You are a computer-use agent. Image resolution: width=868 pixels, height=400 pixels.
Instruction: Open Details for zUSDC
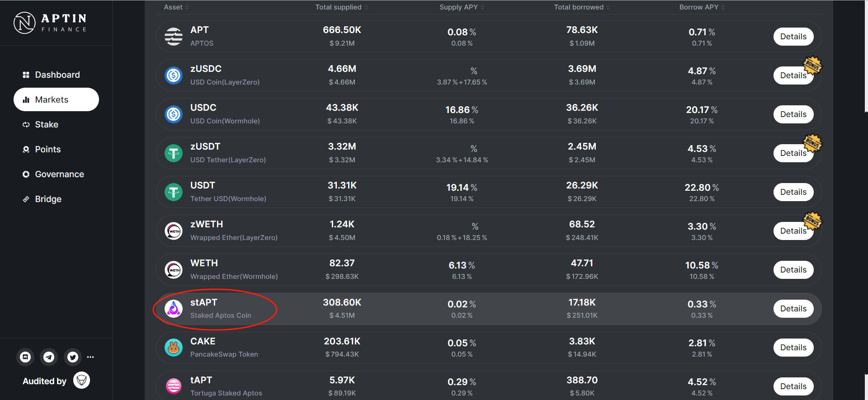tap(793, 75)
